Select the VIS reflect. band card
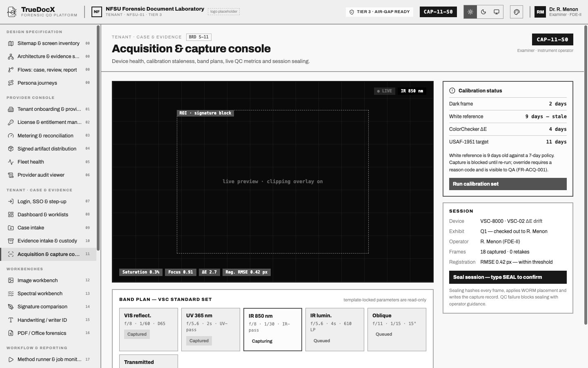This screenshot has width=588, height=368. [149, 330]
